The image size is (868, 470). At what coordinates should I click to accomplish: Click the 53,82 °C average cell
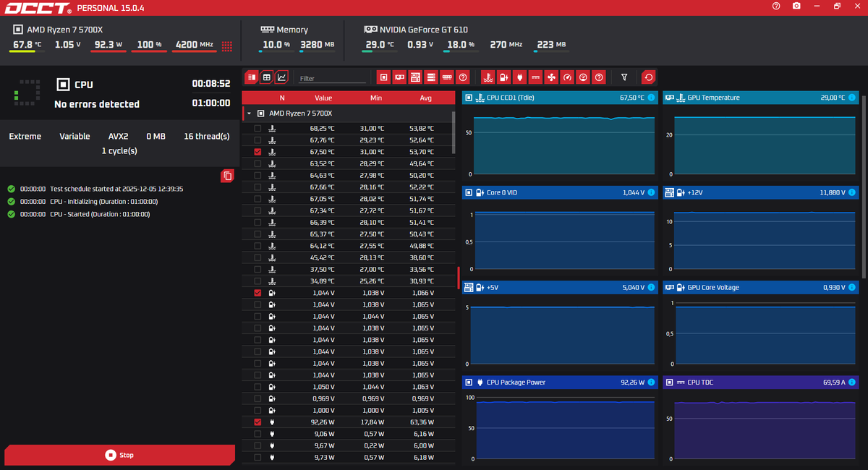422,128
